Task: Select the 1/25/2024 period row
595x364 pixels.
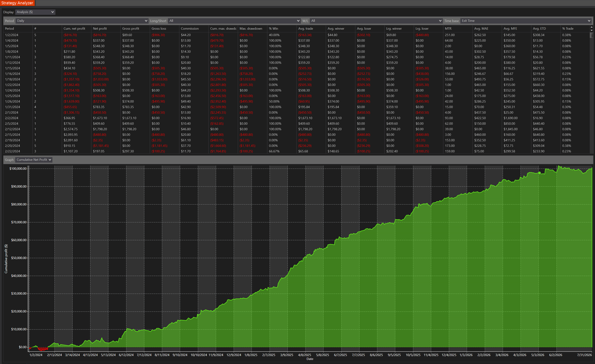Action: tap(296, 96)
